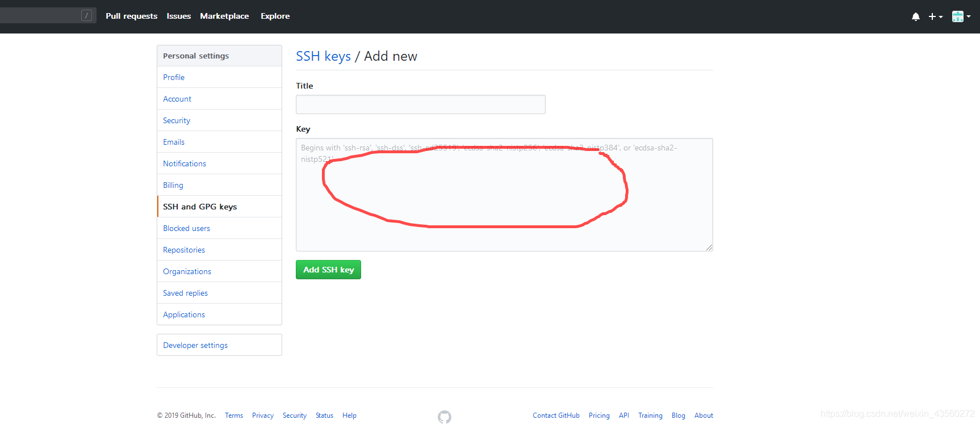
Task: Open Privacy footer link
Action: pos(263,415)
